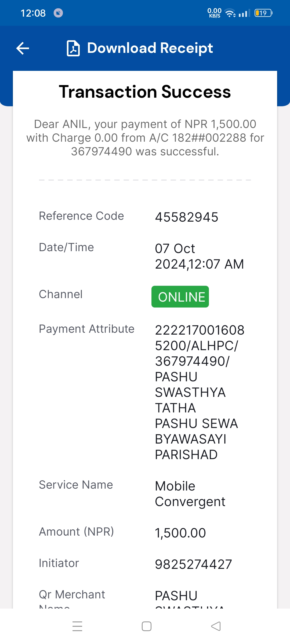The image size is (290, 644).
Task: Tap Wi-Fi signal icon in status bar
Action: click(x=230, y=13)
